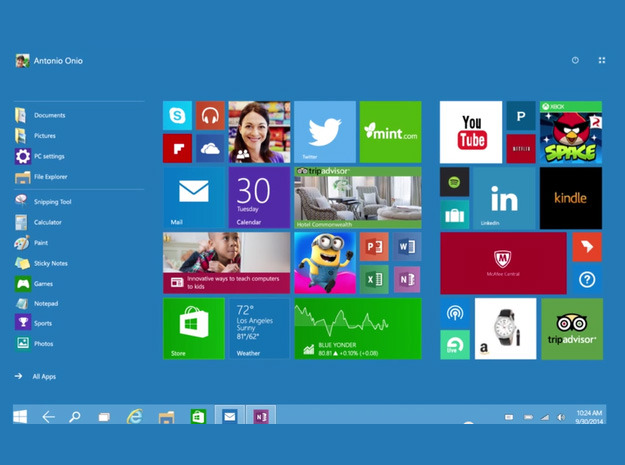Open File Explorer from the list
The height and width of the screenshot is (465, 625).
(41, 177)
